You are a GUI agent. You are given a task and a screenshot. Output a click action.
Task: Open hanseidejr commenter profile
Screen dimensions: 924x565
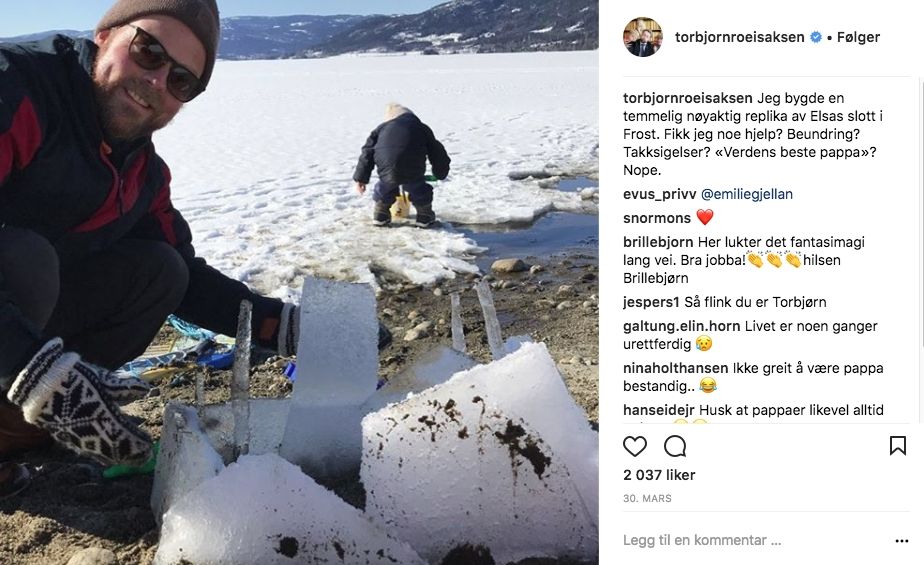tap(659, 410)
